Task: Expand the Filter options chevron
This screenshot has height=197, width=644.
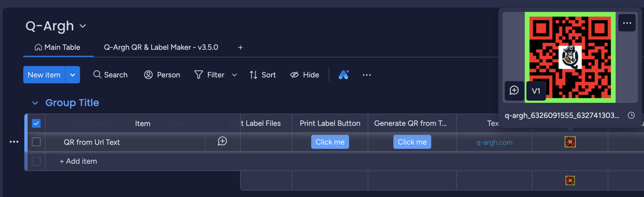Action: point(234,75)
